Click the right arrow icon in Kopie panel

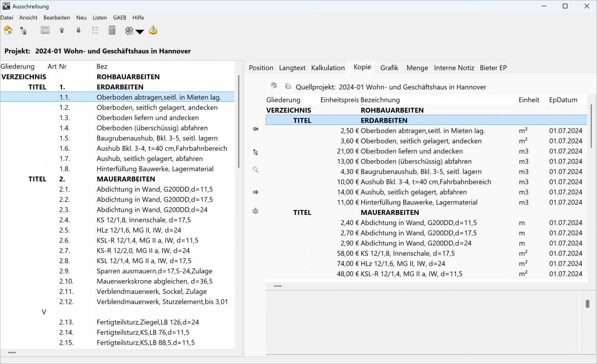tap(255, 192)
